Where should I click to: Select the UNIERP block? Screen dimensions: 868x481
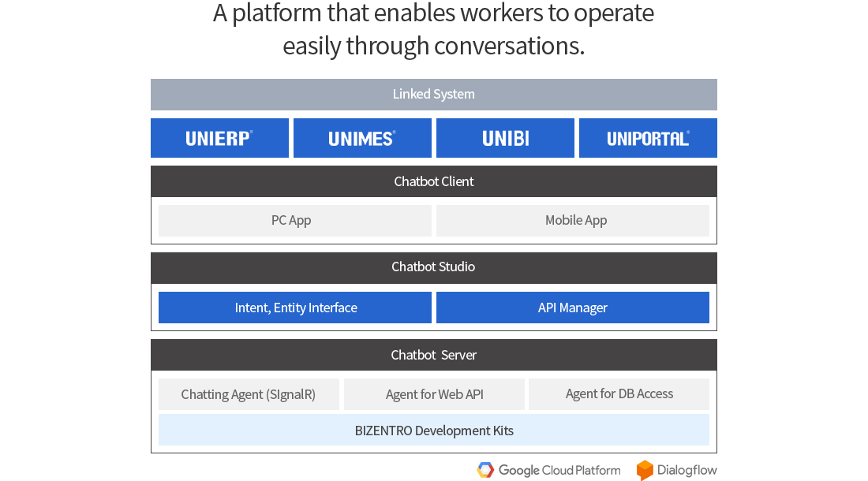(220, 138)
